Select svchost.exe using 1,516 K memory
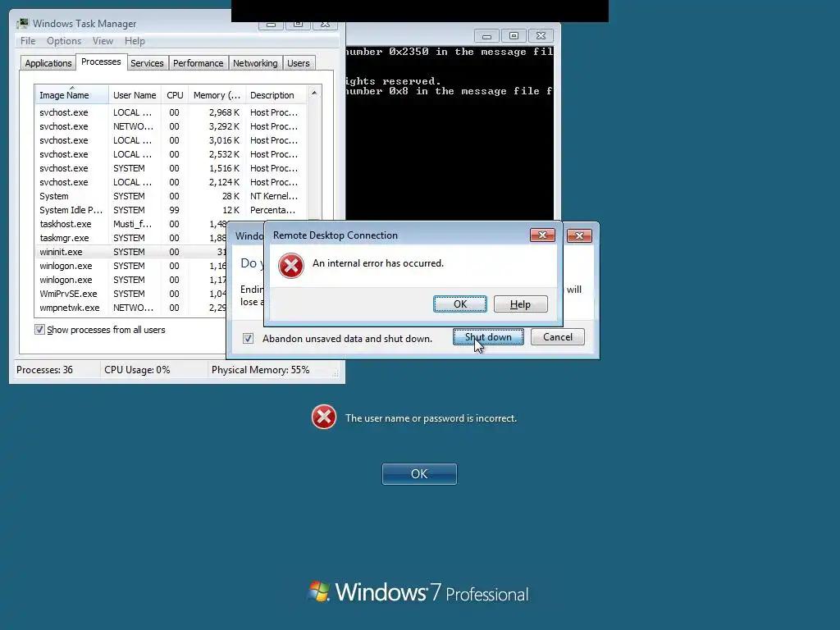840x630 pixels. pyautogui.click(x=171, y=168)
